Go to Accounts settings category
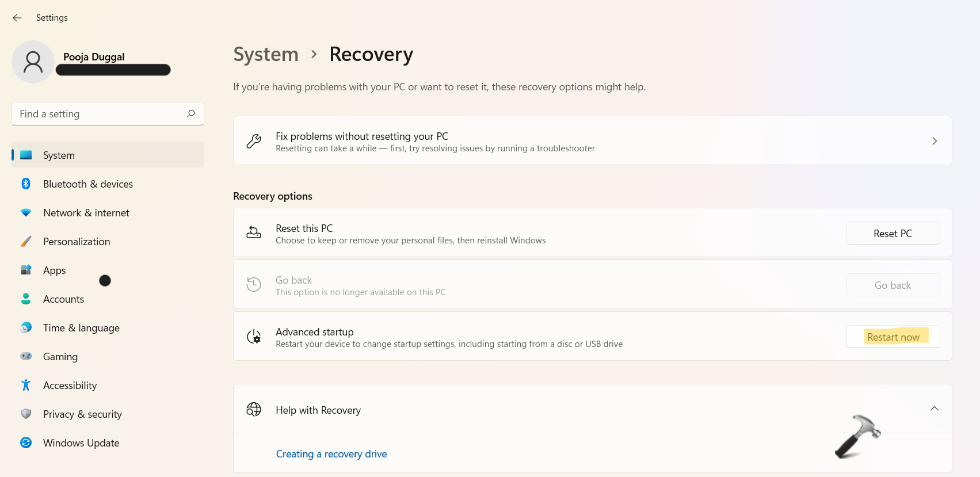This screenshot has height=477, width=980. coord(63,299)
